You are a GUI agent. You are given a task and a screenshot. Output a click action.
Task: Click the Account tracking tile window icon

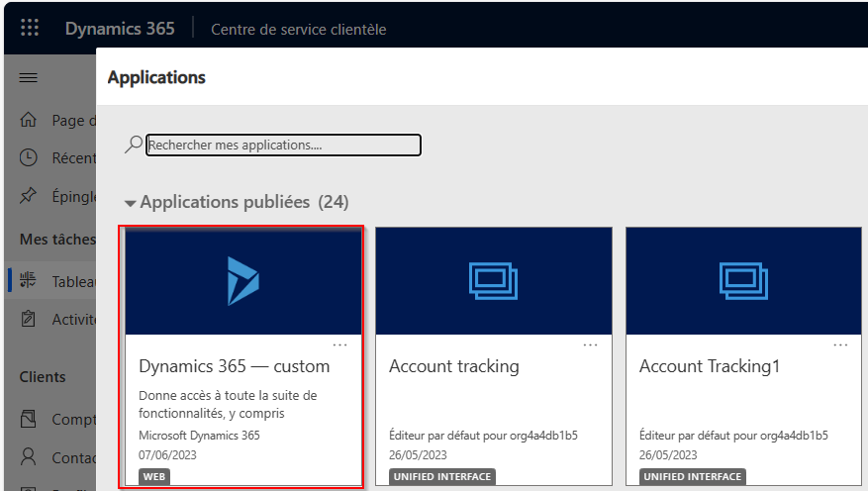(493, 281)
